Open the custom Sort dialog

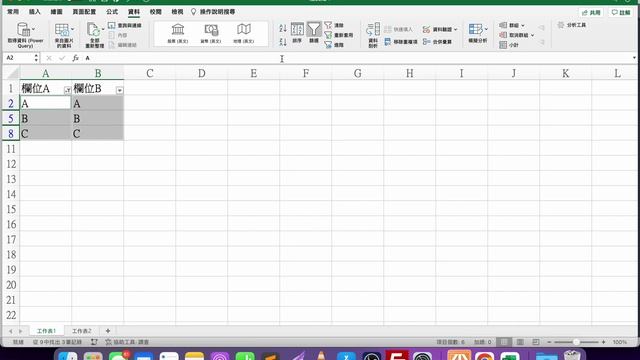[x=297, y=33]
